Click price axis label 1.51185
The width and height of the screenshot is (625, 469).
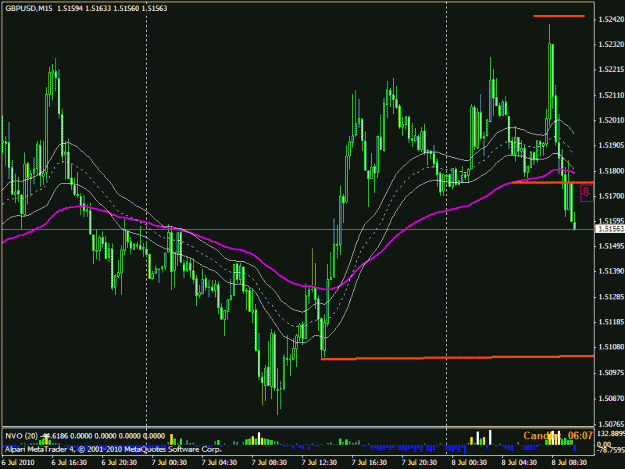tap(611, 322)
